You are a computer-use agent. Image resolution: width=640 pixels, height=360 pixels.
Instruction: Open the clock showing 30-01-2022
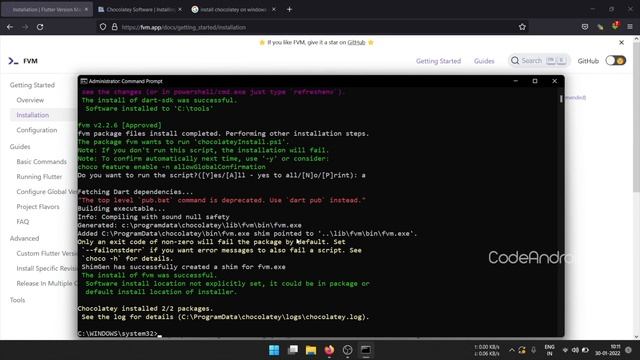(607, 350)
